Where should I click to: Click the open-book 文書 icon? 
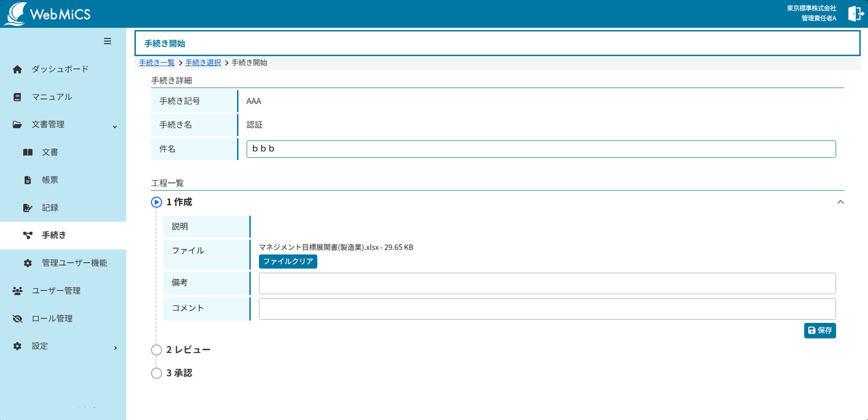28,152
